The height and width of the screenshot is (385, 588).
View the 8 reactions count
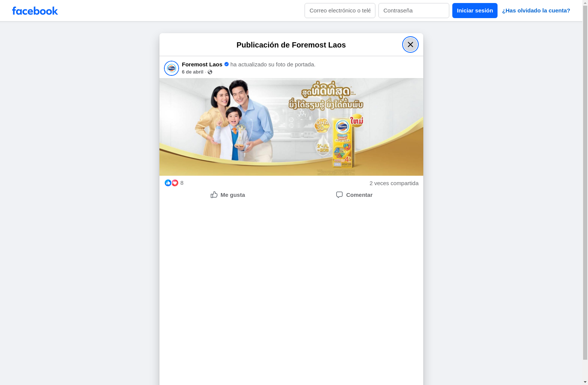[182, 183]
